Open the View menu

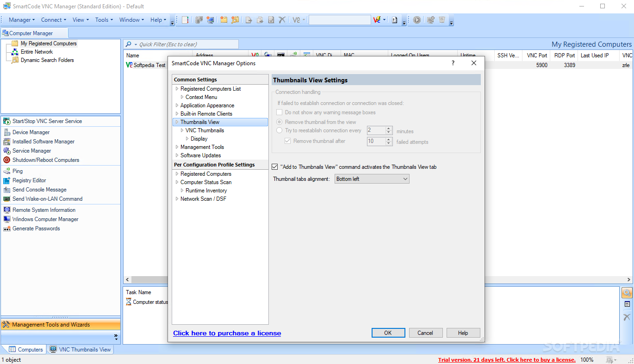click(81, 20)
